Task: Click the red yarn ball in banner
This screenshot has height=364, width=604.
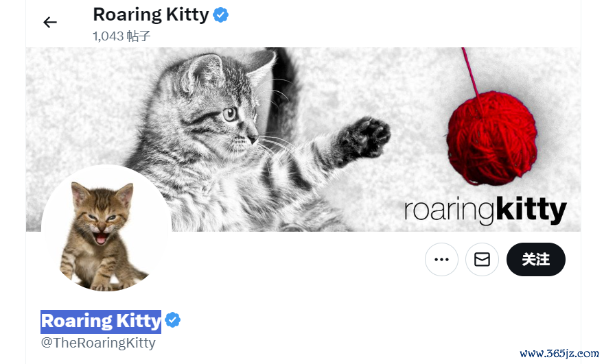Action: pos(492,138)
